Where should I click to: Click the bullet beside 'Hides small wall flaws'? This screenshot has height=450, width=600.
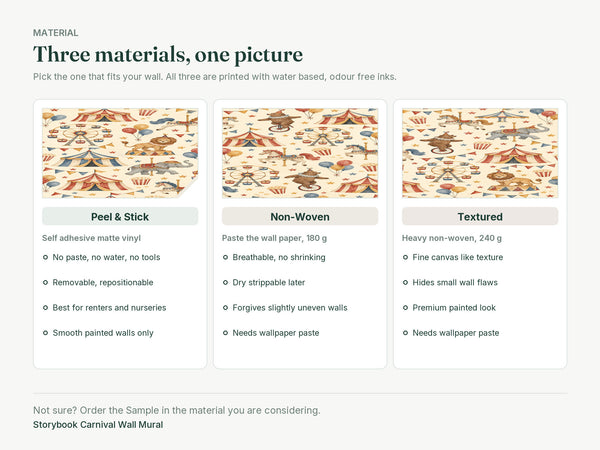(x=405, y=282)
